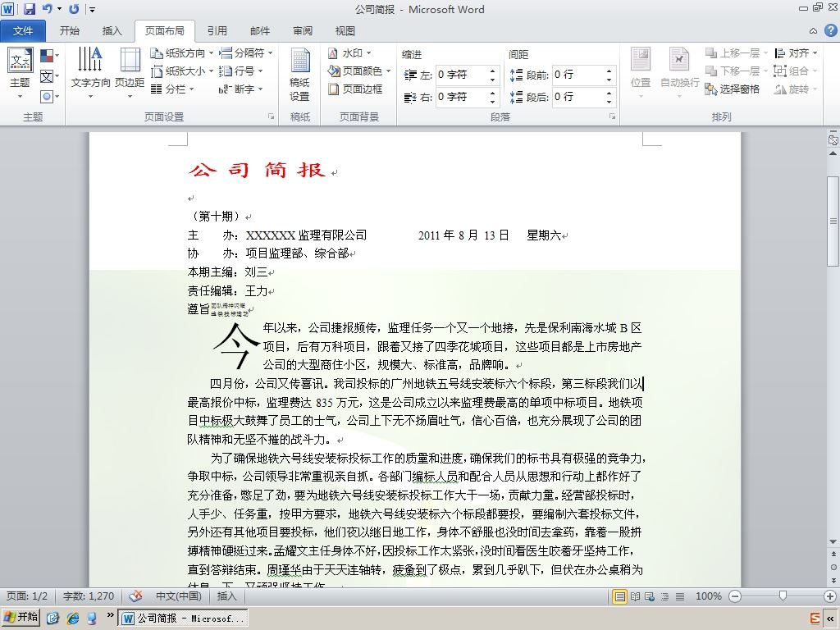Viewport: 840px width, 630px height.
Task: Switch to Review (审阅) tab
Action: (x=303, y=31)
